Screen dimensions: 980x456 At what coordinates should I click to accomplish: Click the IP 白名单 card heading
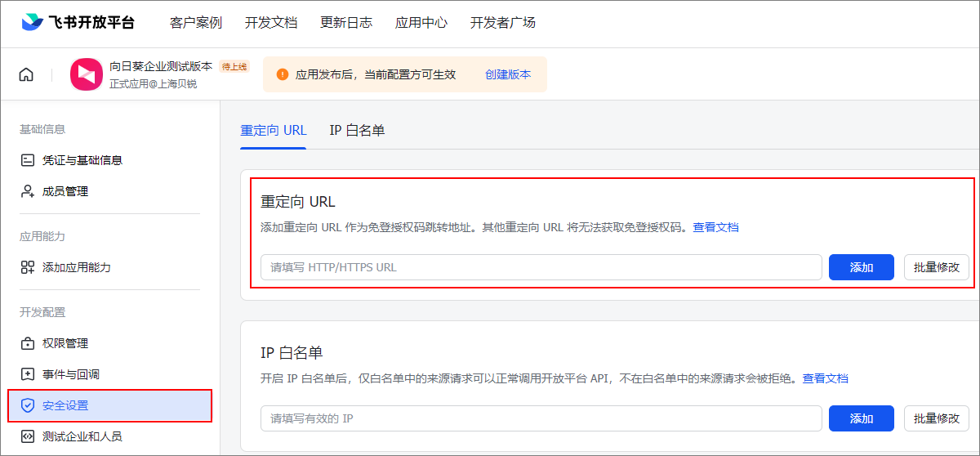coord(292,353)
